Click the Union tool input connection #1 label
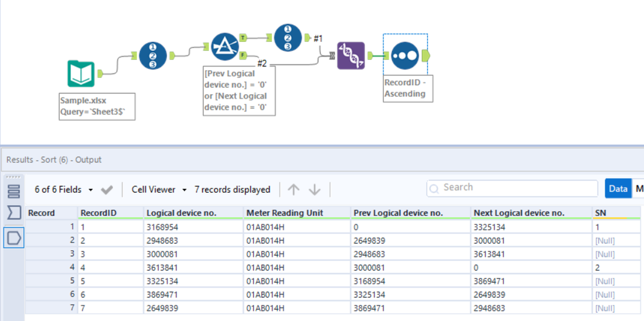 318,39
